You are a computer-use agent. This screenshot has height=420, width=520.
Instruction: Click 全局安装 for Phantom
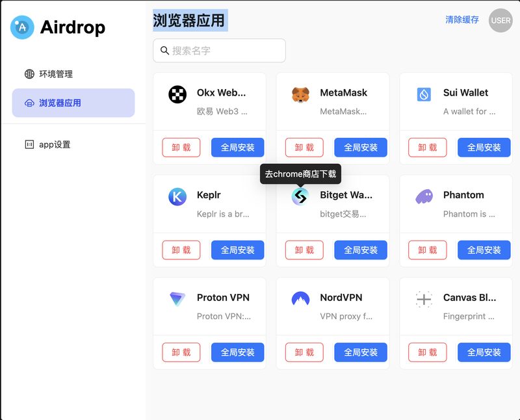[x=484, y=250]
